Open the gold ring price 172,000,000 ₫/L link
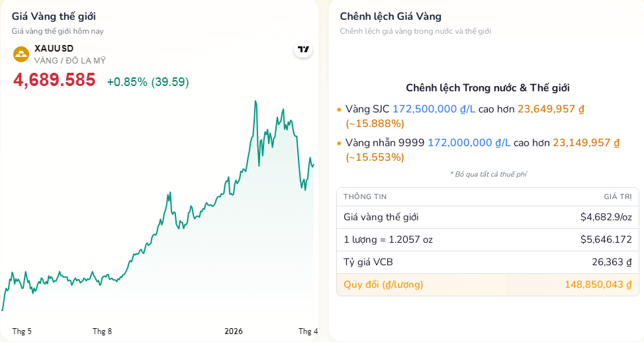Image resolution: width=644 pixels, height=342 pixels. [469, 143]
